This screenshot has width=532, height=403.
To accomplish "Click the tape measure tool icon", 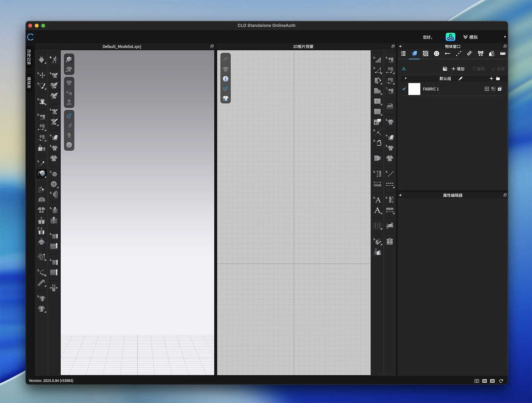I will [41, 283].
